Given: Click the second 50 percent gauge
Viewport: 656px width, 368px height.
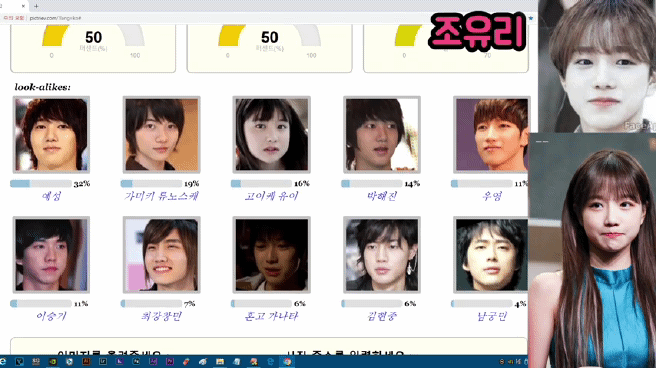Looking at the screenshot, I should coord(269,42).
